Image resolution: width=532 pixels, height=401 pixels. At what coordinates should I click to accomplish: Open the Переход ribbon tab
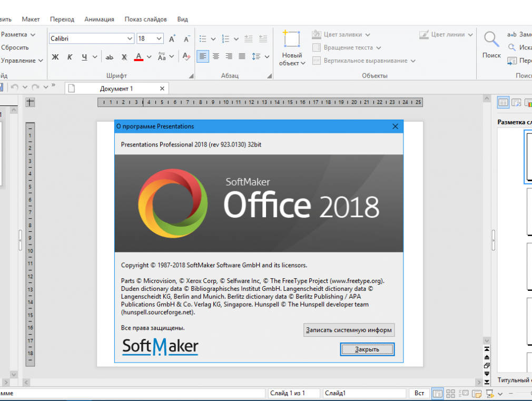coord(62,19)
